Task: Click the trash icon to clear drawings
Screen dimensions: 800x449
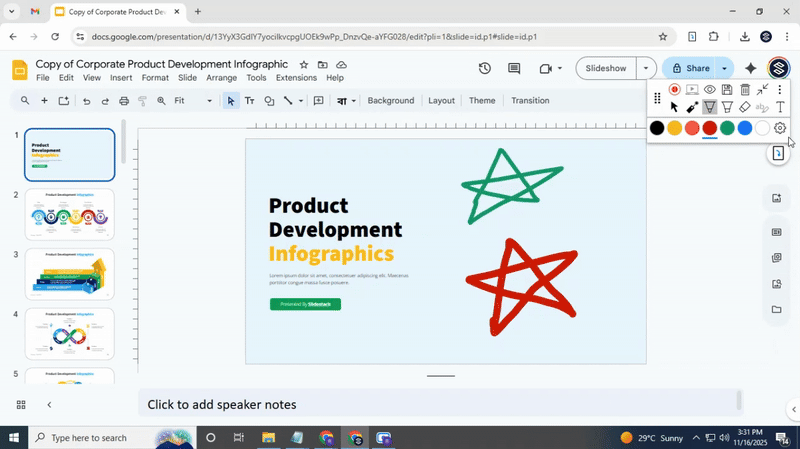Action: (745, 90)
